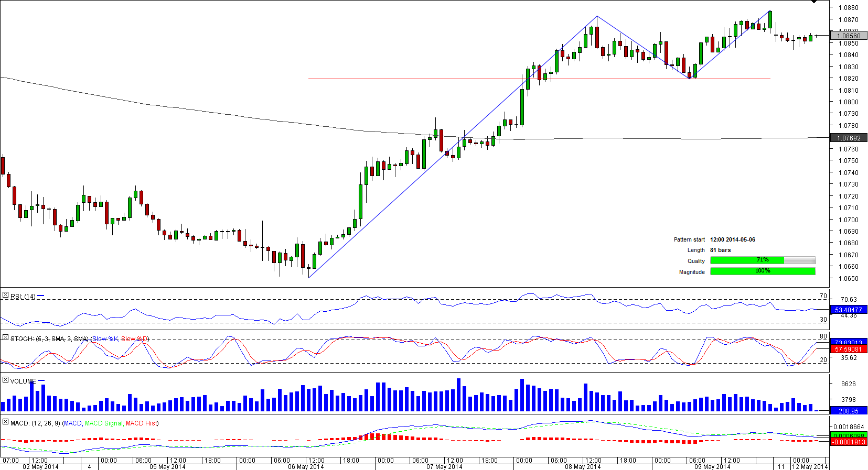Viewport: 868px width, 470px height.
Task: Select the moving average label 1.07692
Action: 849,138
